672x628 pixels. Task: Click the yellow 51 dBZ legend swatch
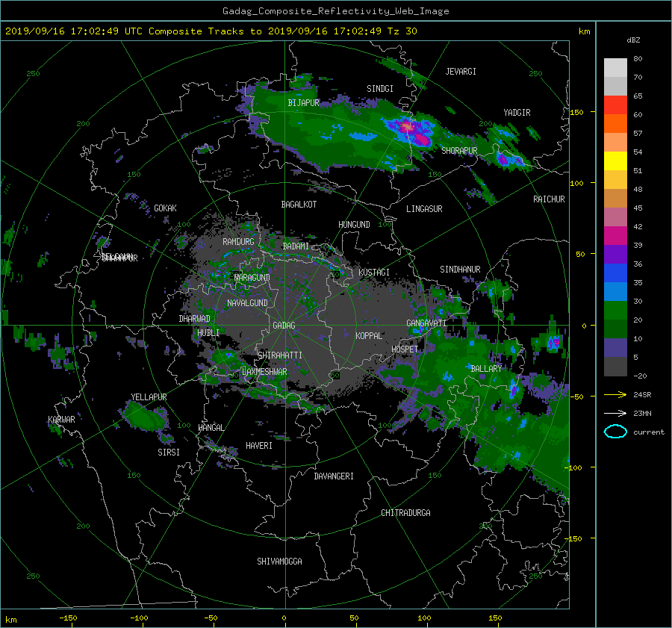pos(615,161)
